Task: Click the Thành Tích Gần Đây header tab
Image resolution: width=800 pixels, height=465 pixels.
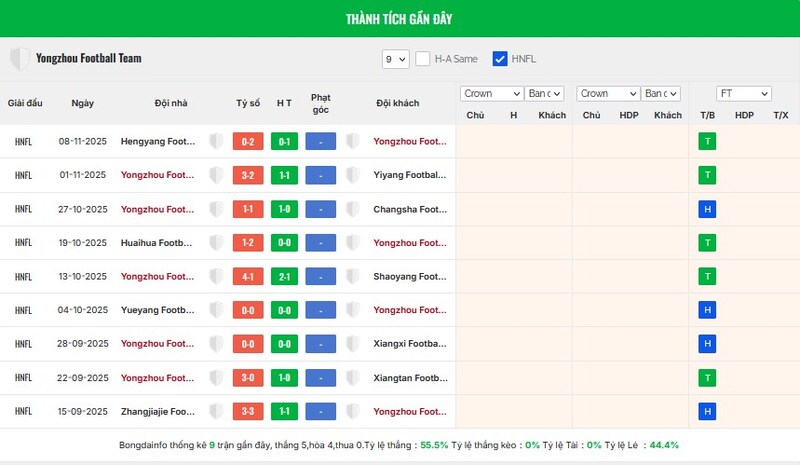Action: 400,19
